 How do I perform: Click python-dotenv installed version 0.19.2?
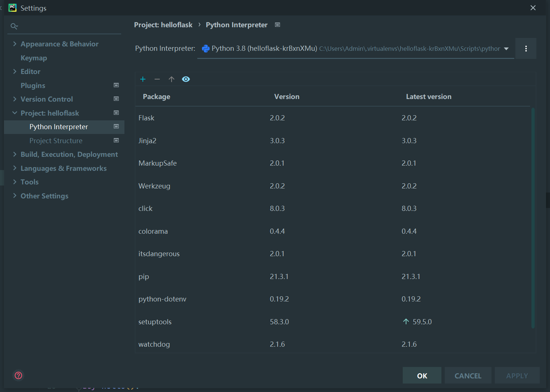pyautogui.click(x=279, y=299)
